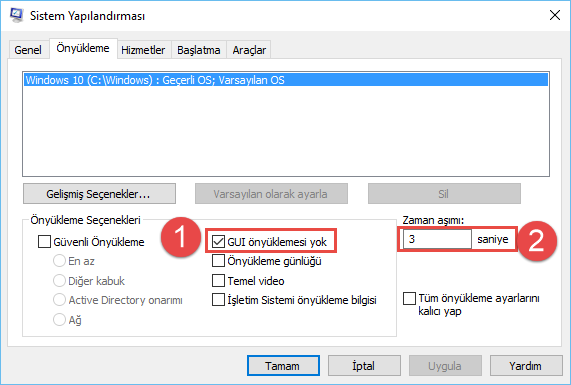Viewport: 571px width, 385px height.
Task: Choose the Ağ radio option
Action: [59, 319]
